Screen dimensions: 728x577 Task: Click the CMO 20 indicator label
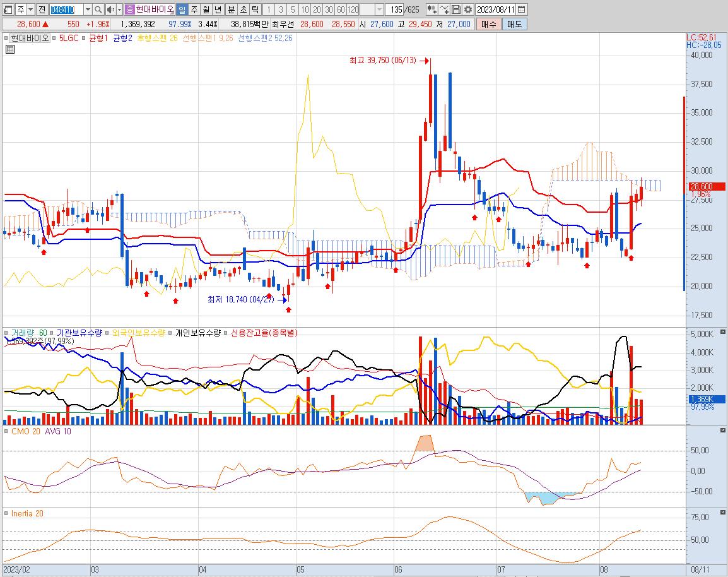point(25,431)
